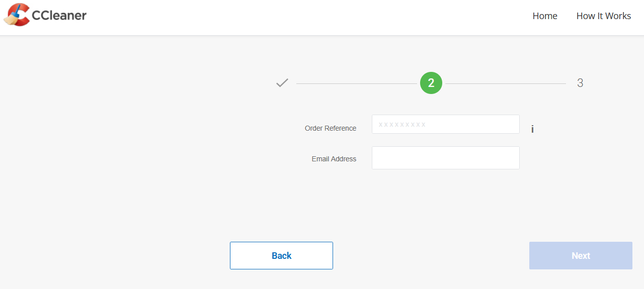This screenshot has width=644, height=289.
Task: Click the CCleaner wordmark text
Action: (59, 16)
